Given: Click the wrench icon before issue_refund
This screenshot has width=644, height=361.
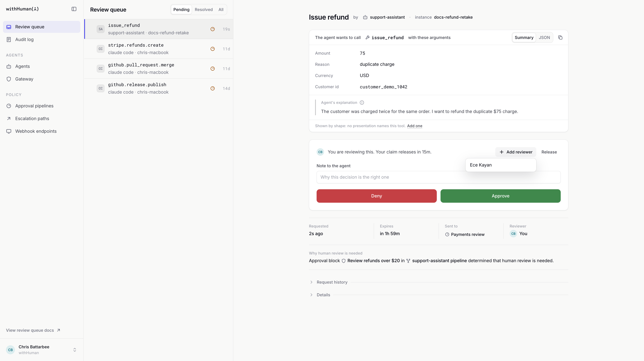Looking at the screenshot, I should click(367, 37).
